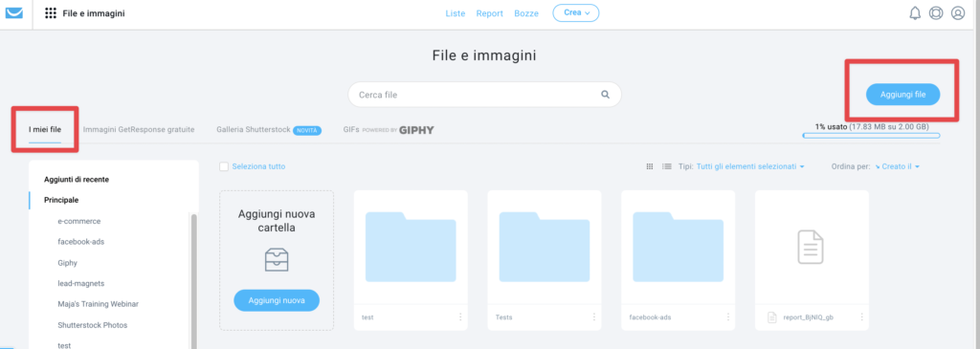Click the Aggiungi file button
Screen dimensions: 980x349
pyautogui.click(x=902, y=95)
